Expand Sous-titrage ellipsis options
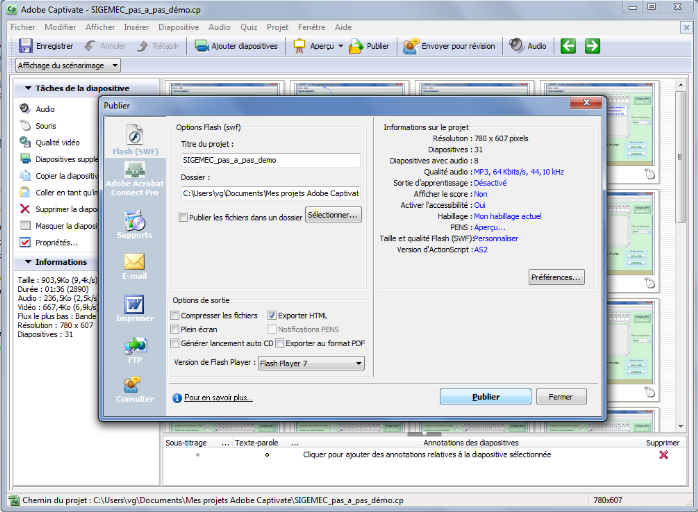 pyautogui.click(x=225, y=443)
